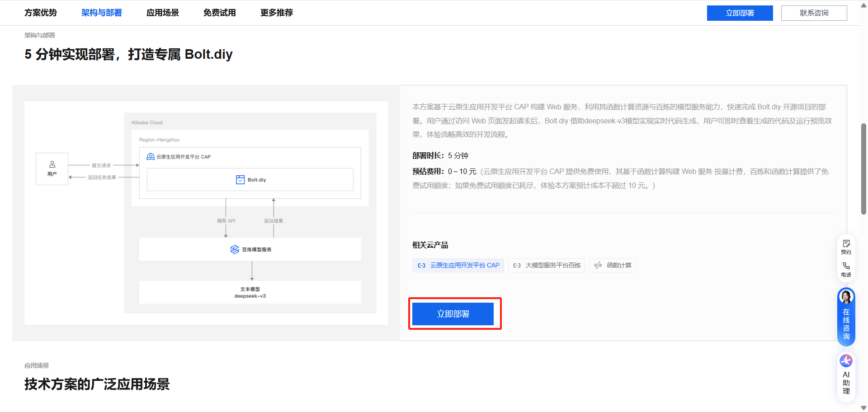The height and width of the screenshot is (412, 868).
Task: Open the 函数计算 product link
Action: [613, 265]
